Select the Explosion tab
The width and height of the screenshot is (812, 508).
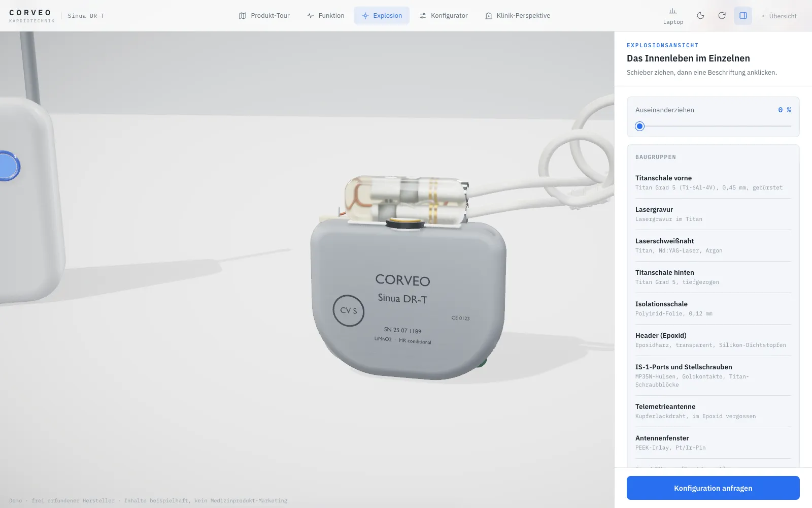pos(382,16)
